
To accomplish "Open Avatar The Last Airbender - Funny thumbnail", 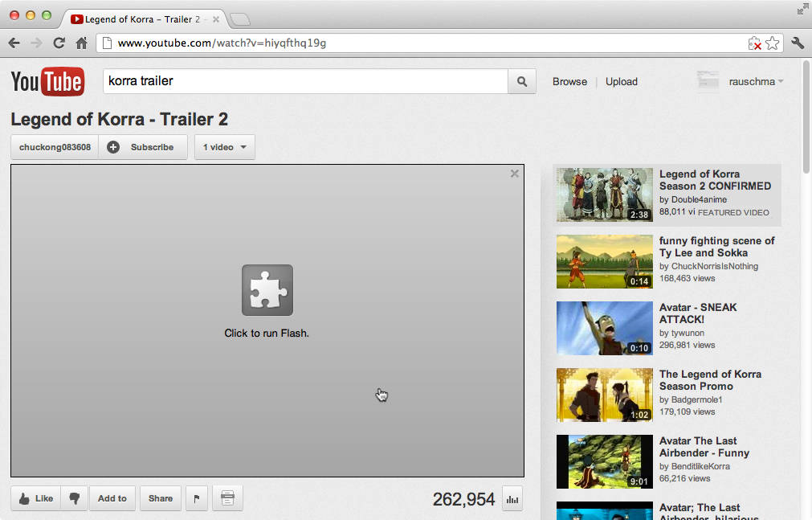I will tap(604, 461).
